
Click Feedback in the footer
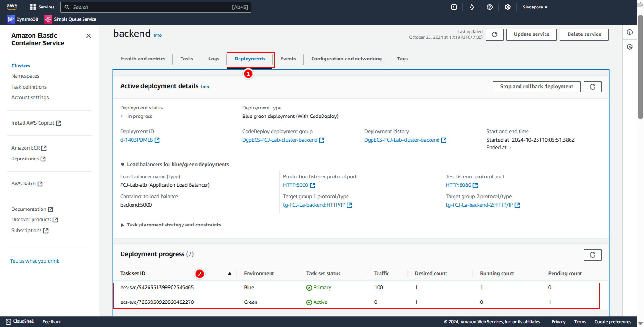coord(51,322)
